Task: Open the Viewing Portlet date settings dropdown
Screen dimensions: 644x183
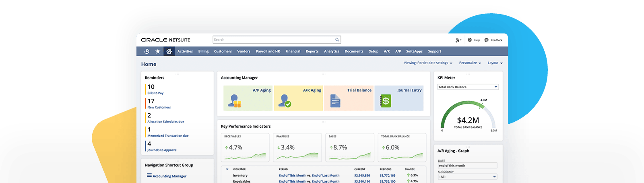Action: coord(428,63)
